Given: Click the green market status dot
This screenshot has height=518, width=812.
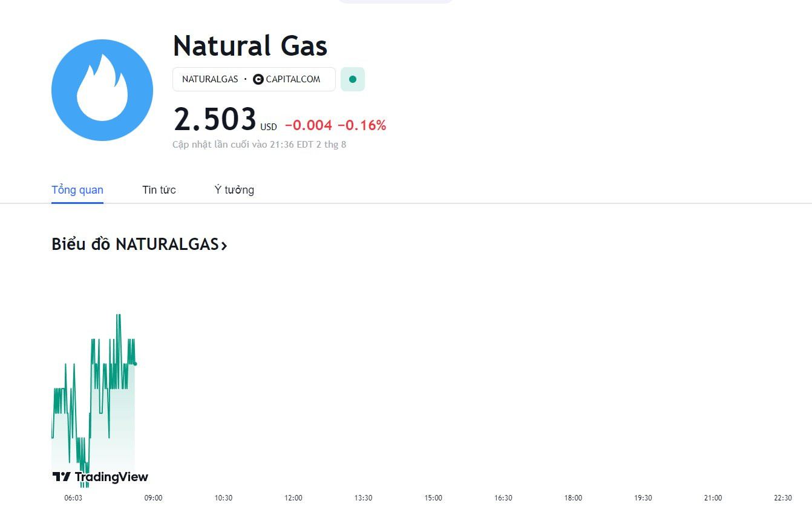Looking at the screenshot, I should [353, 79].
